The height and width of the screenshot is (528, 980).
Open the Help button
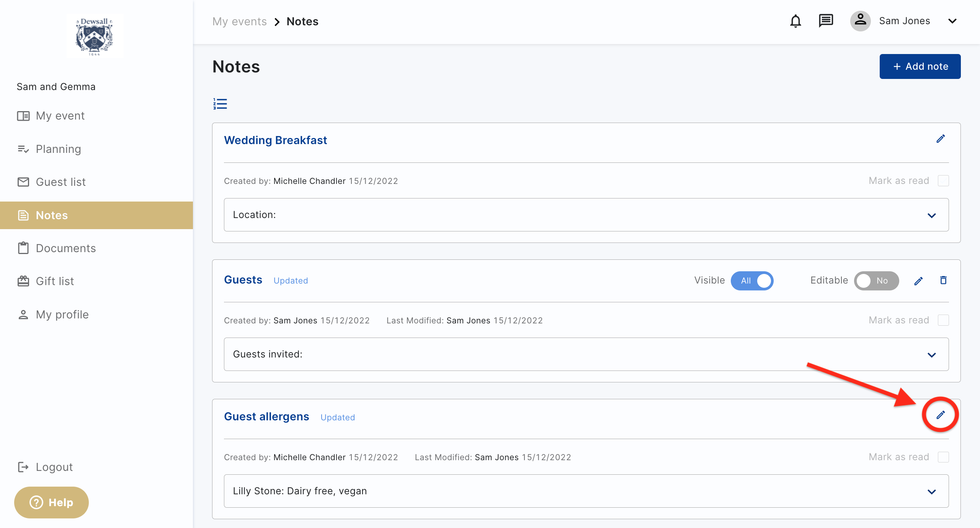[51, 502]
